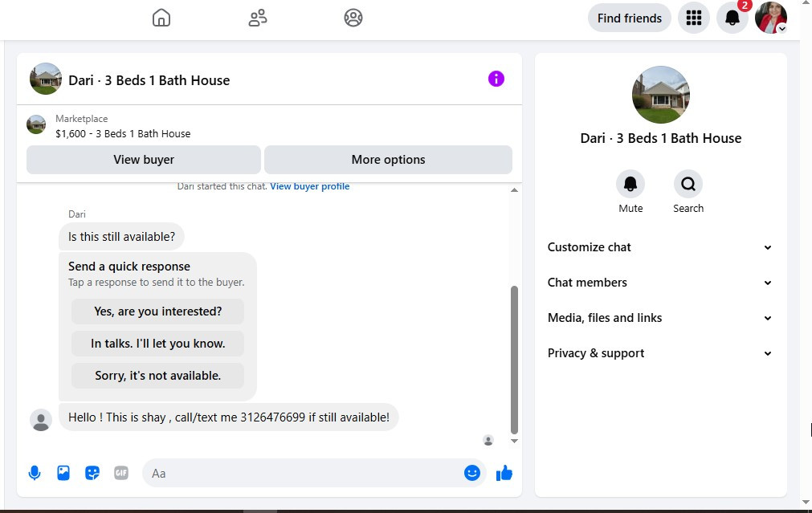Send quick response "Yes, are you interested?"
Image resolution: width=812 pixels, height=513 pixels.
157,311
